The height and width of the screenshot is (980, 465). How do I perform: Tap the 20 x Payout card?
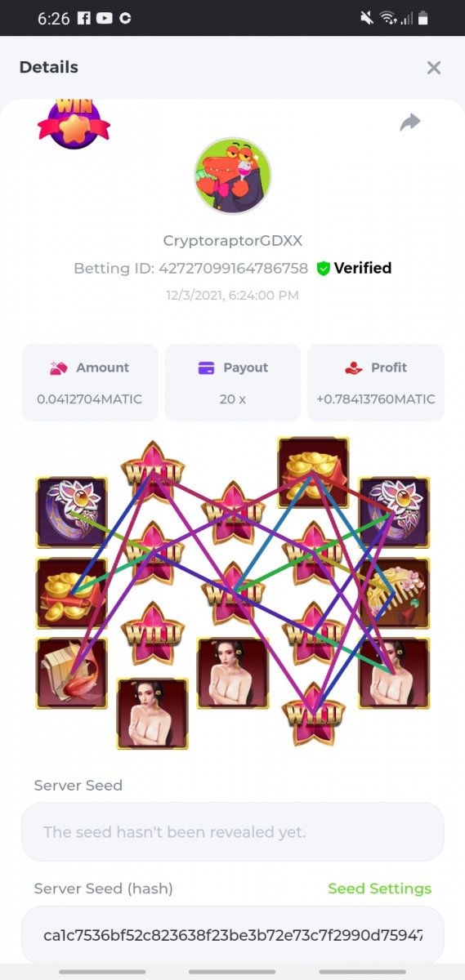tap(232, 382)
